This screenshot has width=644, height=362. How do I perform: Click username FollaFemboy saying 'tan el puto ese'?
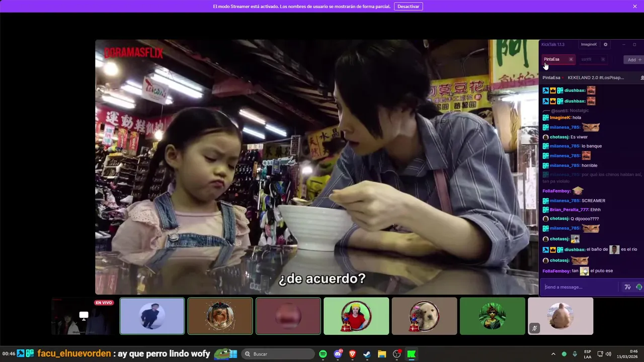click(x=556, y=271)
